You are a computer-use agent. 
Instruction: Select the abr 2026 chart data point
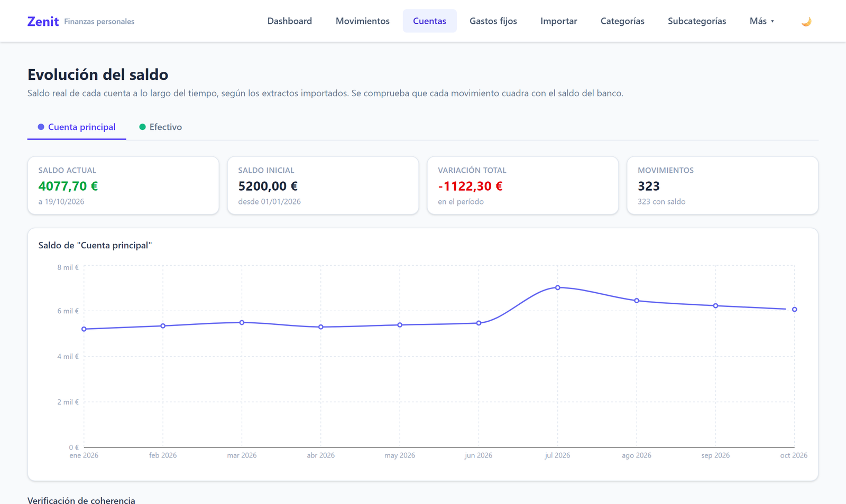click(321, 327)
